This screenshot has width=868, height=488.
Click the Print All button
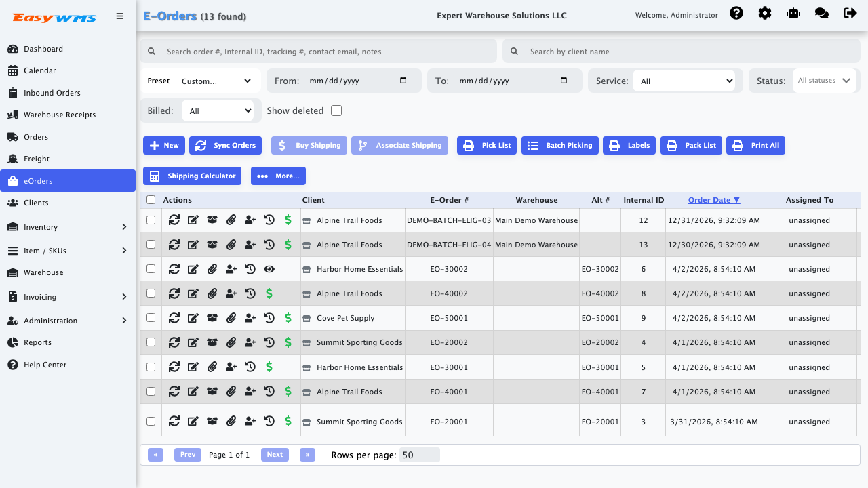(x=755, y=145)
